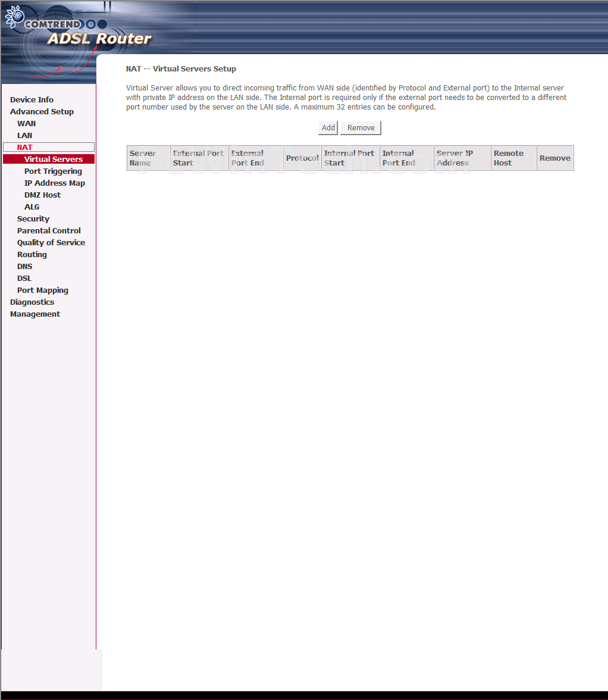Select Advanced Setup menu item
This screenshot has height=700, width=608.
[42, 112]
